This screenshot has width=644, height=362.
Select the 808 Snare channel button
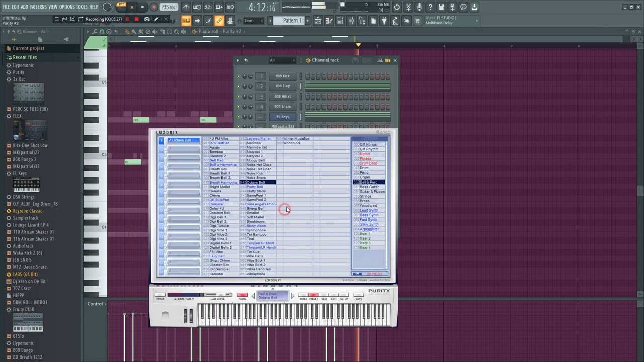(x=283, y=107)
